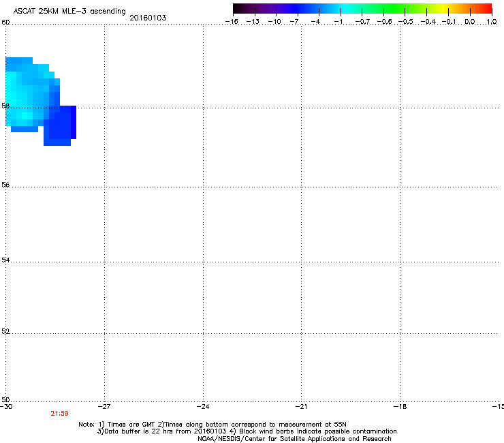Click the color bar label -4
The height and width of the screenshot is (443, 504).
315,22
